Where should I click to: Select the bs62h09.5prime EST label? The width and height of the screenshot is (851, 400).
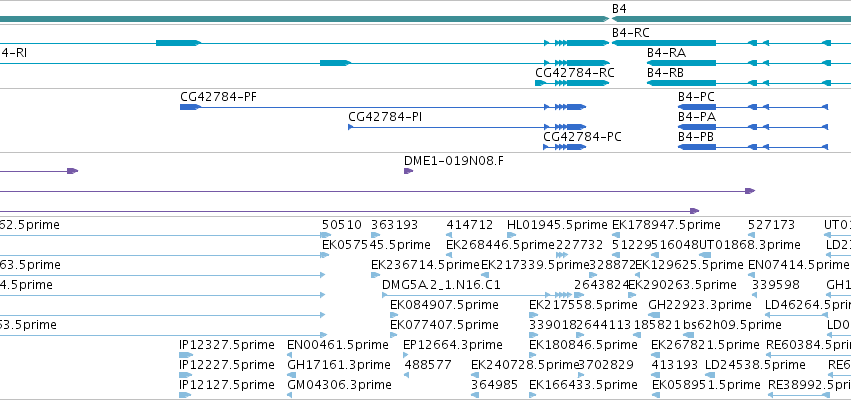click(732, 325)
